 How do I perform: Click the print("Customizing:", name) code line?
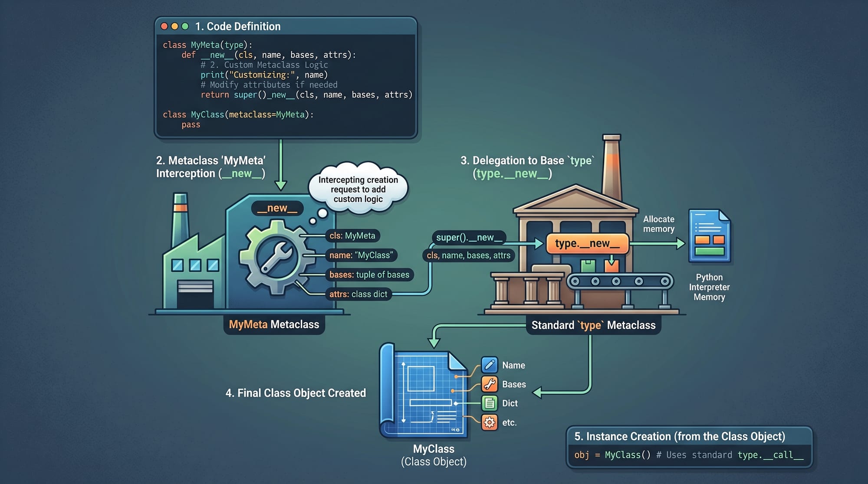tap(264, 75)
